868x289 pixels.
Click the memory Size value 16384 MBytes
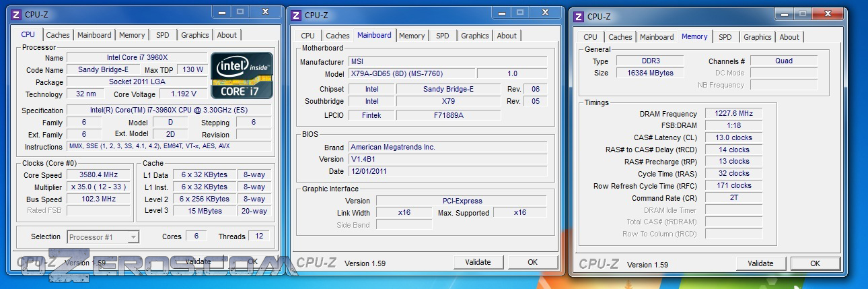pyautogui.click(x=649, y=73)
